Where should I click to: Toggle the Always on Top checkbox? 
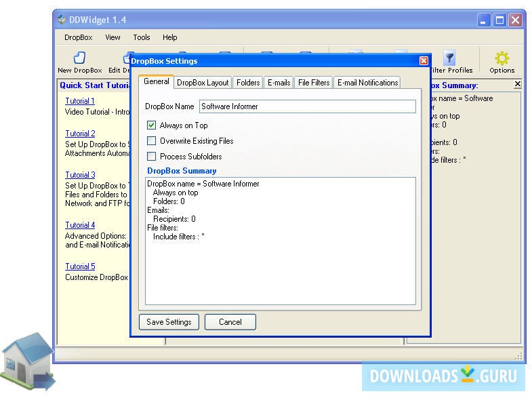click(x=151, y=125)
